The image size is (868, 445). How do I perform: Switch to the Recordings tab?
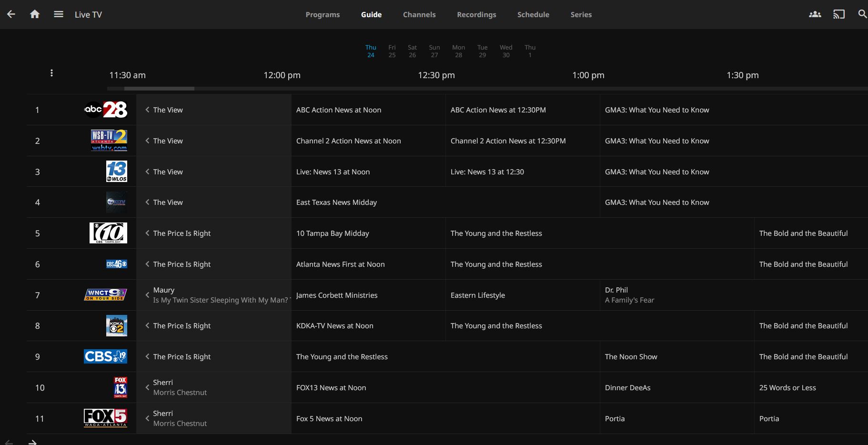pos(476,15)
